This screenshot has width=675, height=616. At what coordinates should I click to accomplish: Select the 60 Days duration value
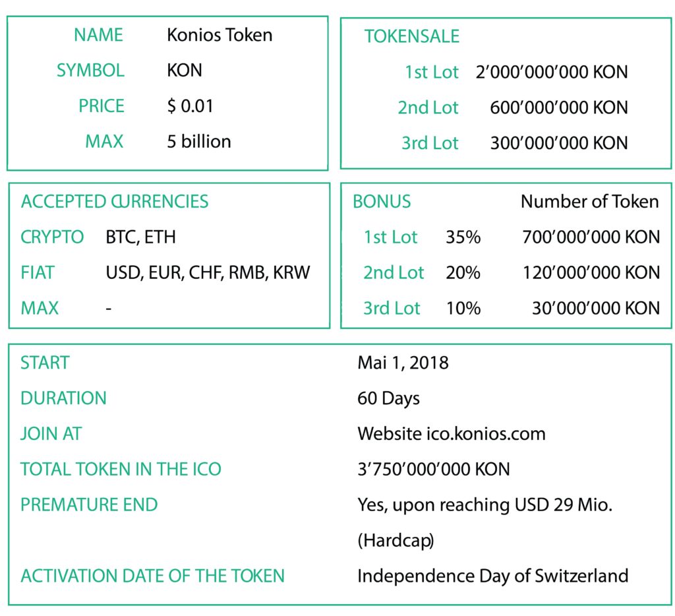coord(388,398)
